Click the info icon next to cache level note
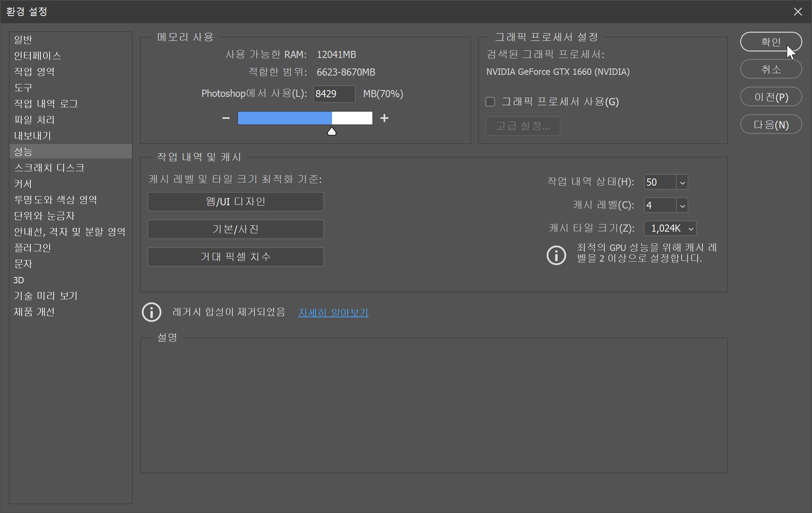Viewport: 812px width, 513px height. tap(556, 255)
